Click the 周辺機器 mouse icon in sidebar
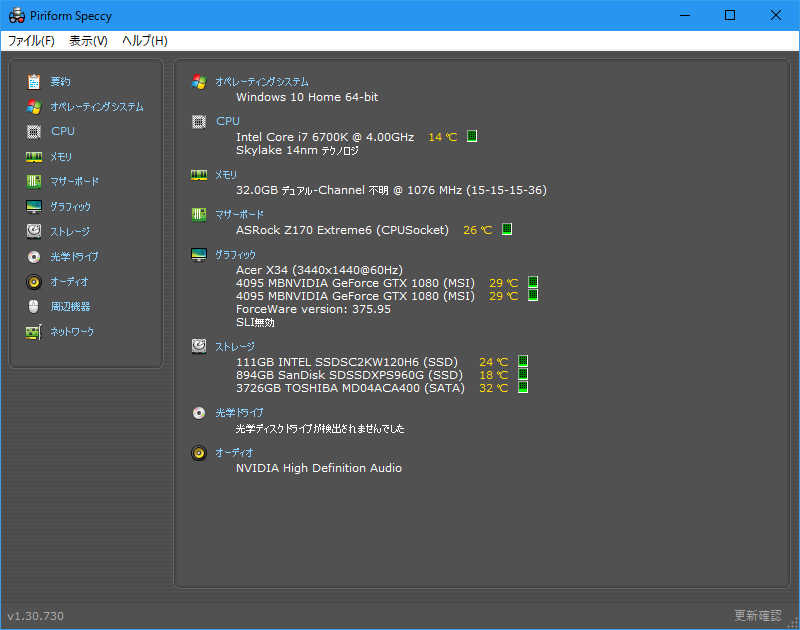The width and height of the screenshot is (800, 630). [x=34, y=307]
